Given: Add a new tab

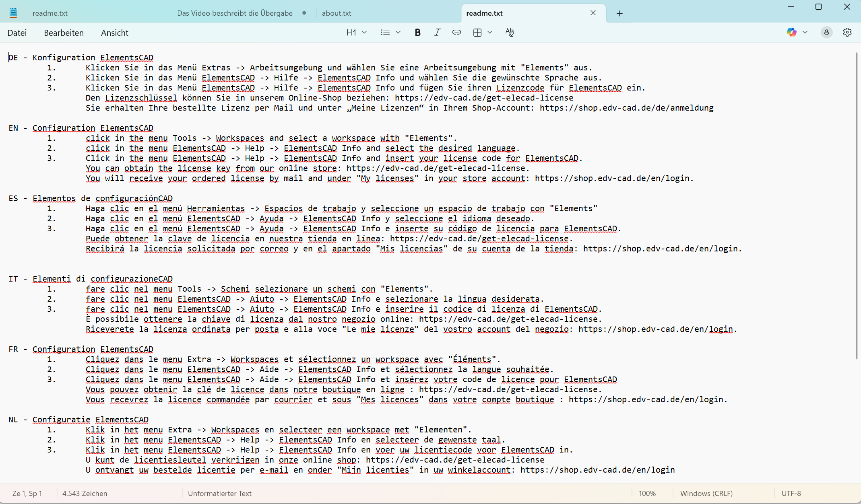Looking at the screenshot, I should tap(619, 13).
